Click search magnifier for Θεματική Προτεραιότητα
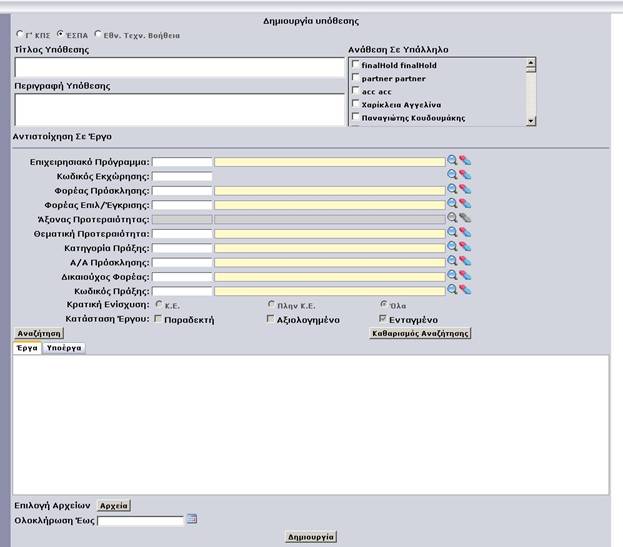623x547 pixels. 452,233
